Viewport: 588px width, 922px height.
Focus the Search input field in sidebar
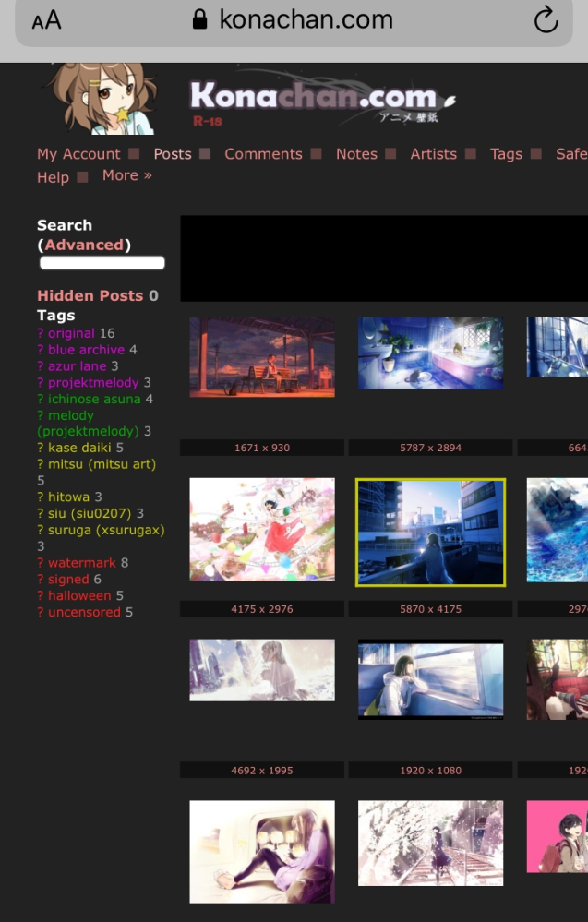pos(102,264)
